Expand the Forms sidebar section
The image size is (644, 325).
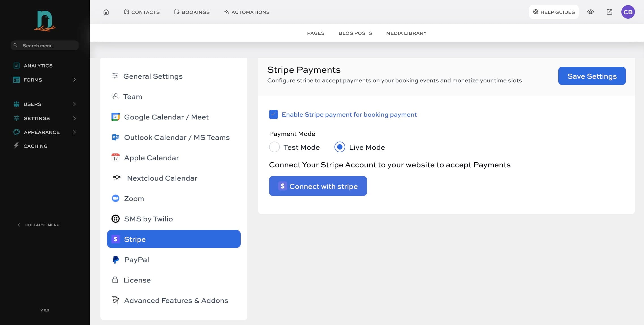click(44, 80)
